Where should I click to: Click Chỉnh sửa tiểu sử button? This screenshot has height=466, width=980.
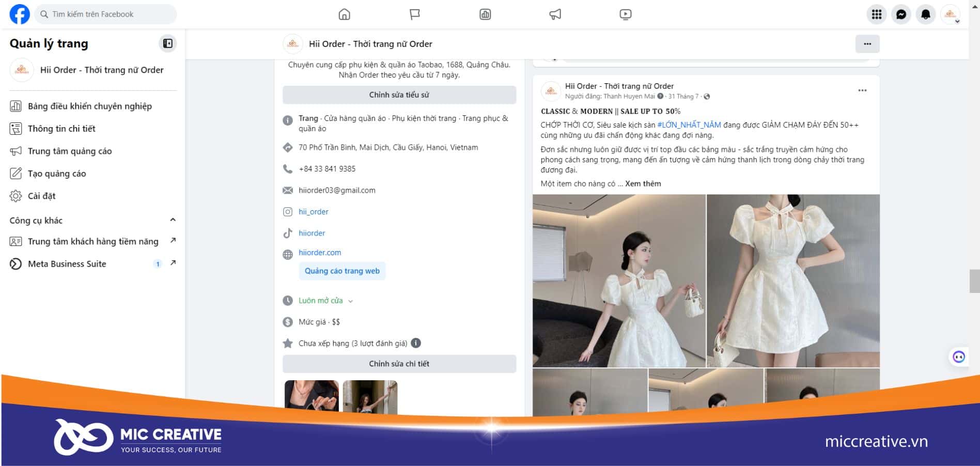[399, 95]
